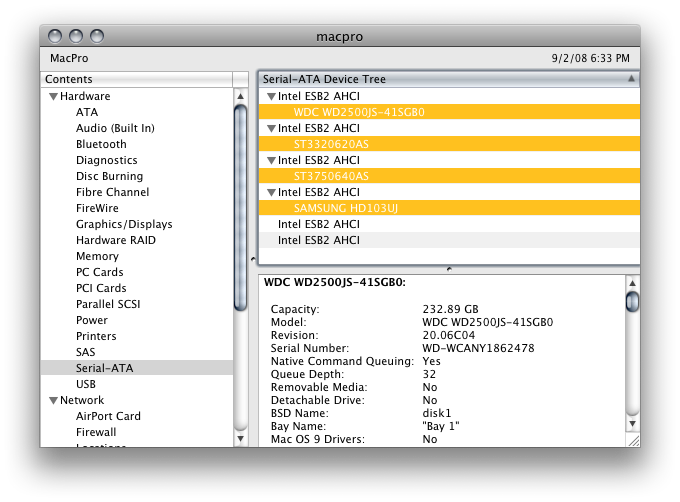Click the window resize grip corner
Viewport: 680px width, 502px height.
coord(634,440)
